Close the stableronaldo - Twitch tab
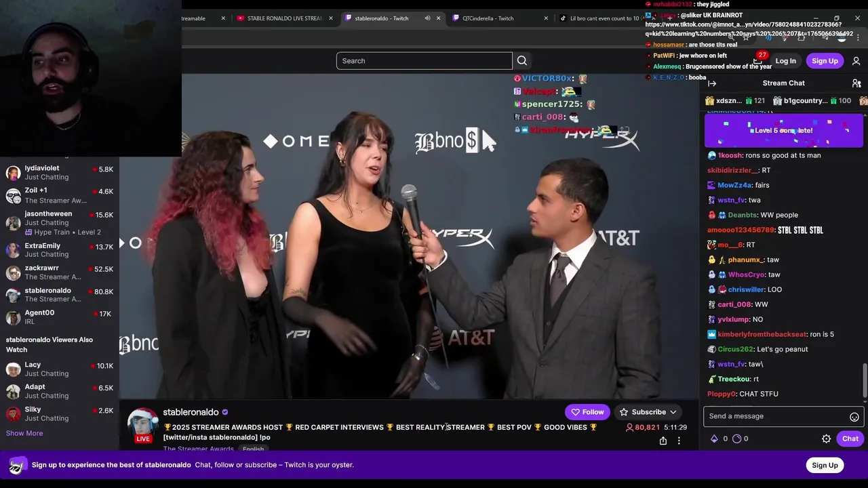This screenshot has width=868, height=488. click(438, 18)
